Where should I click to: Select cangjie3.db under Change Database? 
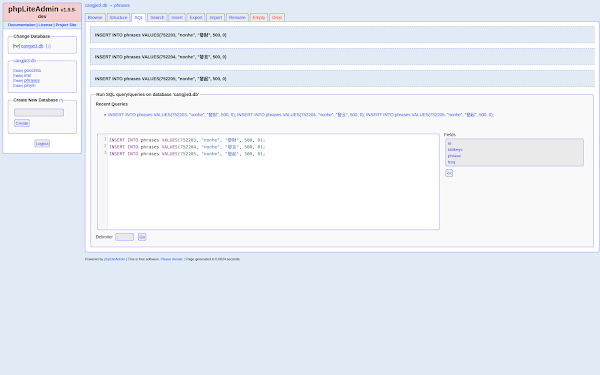point(32,46)
